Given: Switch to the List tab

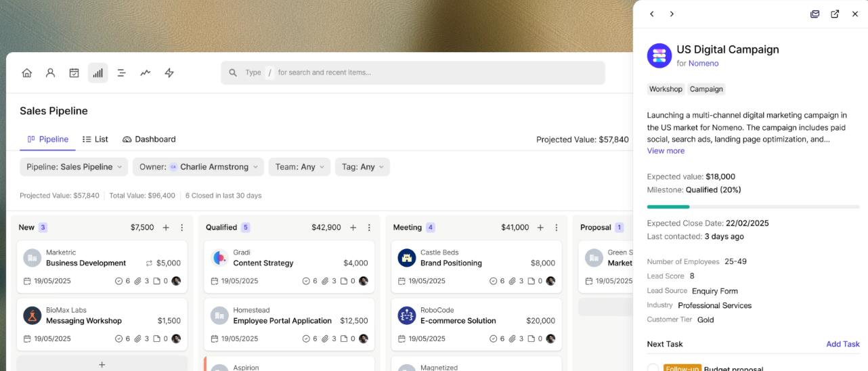Looking at the screenshot, I should 95,139.
